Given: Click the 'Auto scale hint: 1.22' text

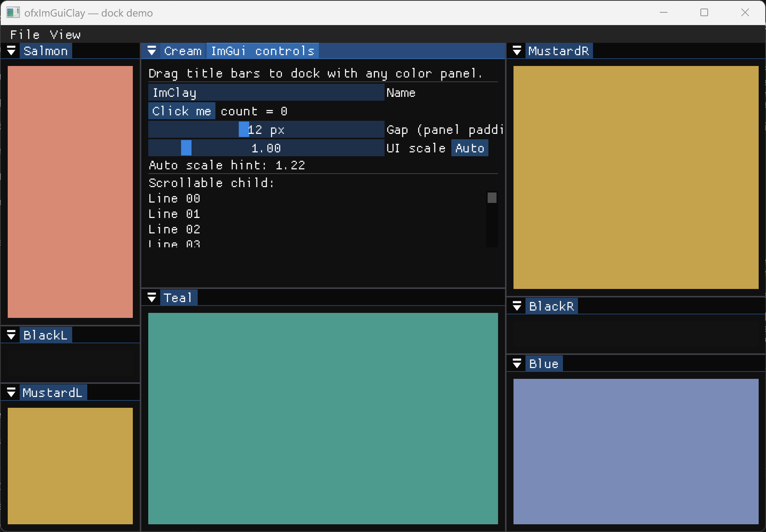Looking at the screenshot, I should pyautogui.click(x=227, y=165).
